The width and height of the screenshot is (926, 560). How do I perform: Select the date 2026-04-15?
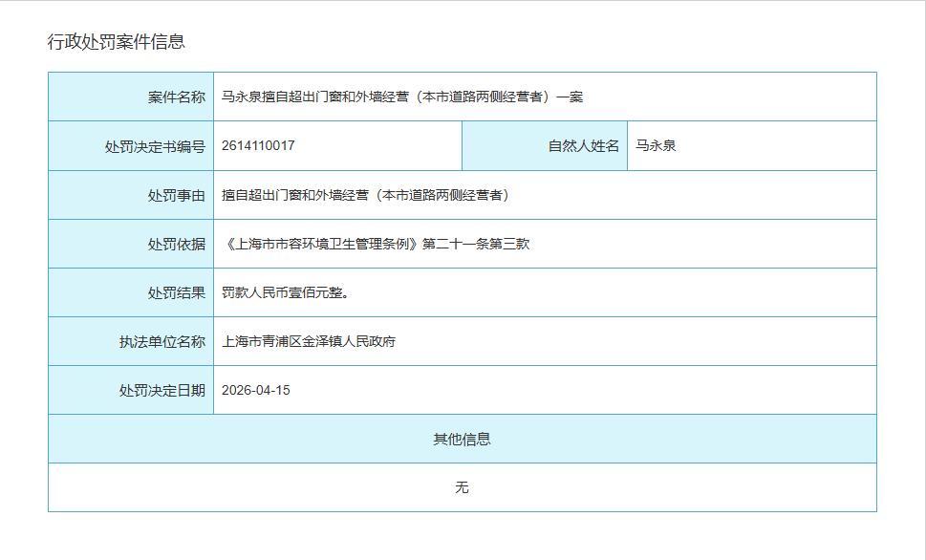[x=256, y=390]
